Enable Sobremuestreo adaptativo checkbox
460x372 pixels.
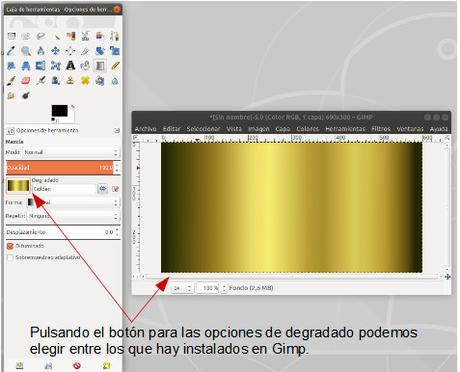pyautogui.click(x=10, y=258)
